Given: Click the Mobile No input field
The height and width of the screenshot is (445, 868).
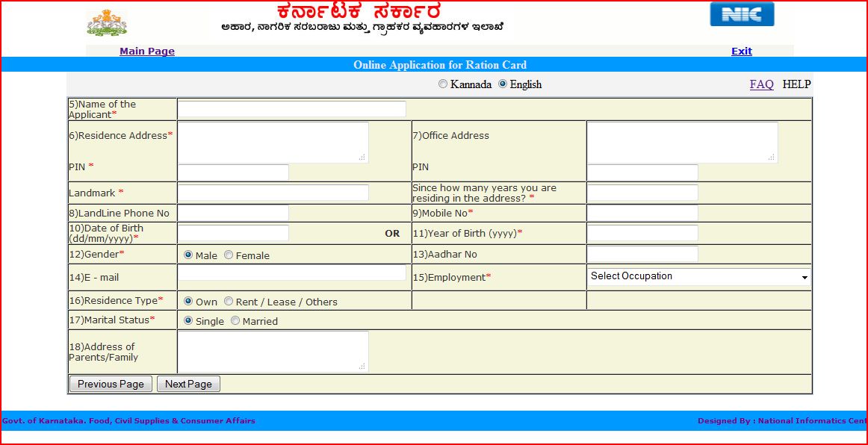Looking at the screenshot, I should point(641,213).
